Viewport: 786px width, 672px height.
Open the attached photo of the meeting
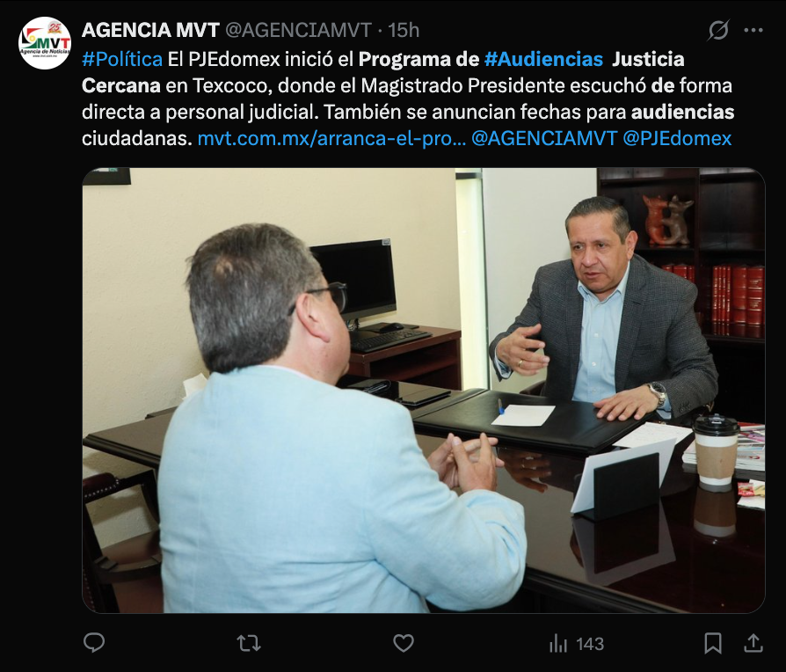[424, 391]
